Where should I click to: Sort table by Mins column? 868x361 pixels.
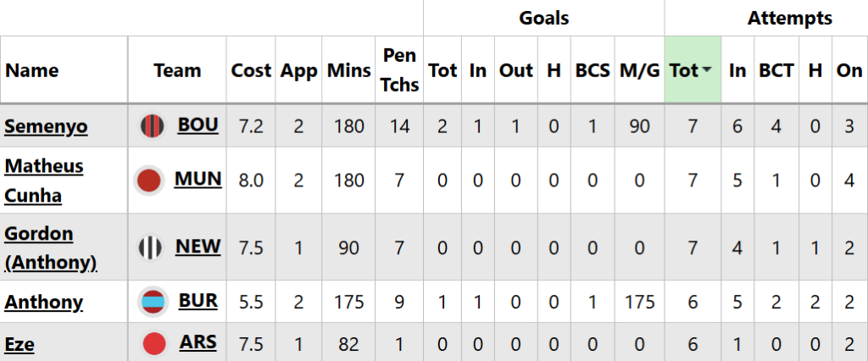tap(345, 70)
